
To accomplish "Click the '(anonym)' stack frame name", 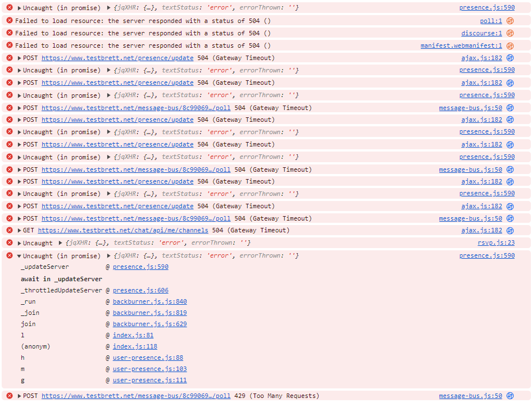I will tap(35, 346).
